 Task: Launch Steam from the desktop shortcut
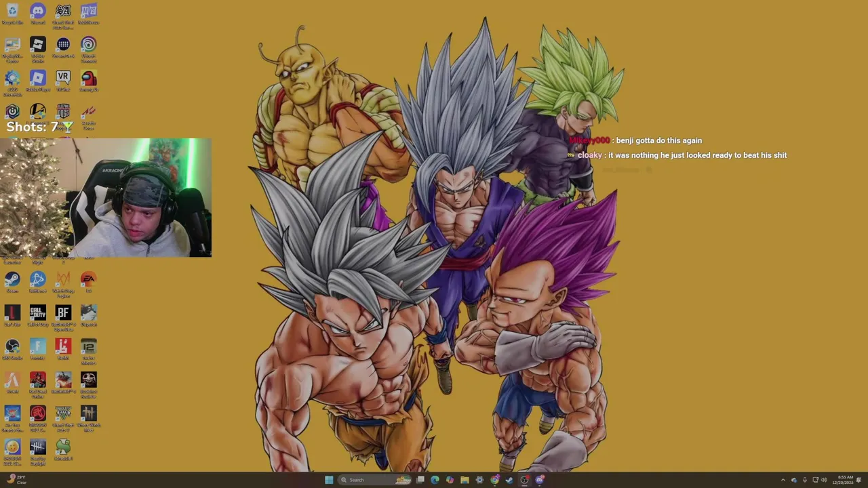pyautogui.click(x=12, y=282)
